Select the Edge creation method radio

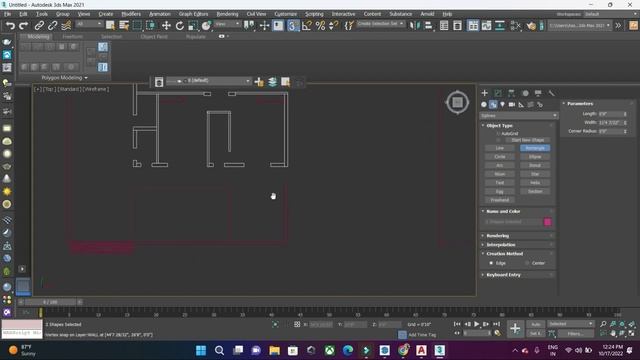(491, 263)
